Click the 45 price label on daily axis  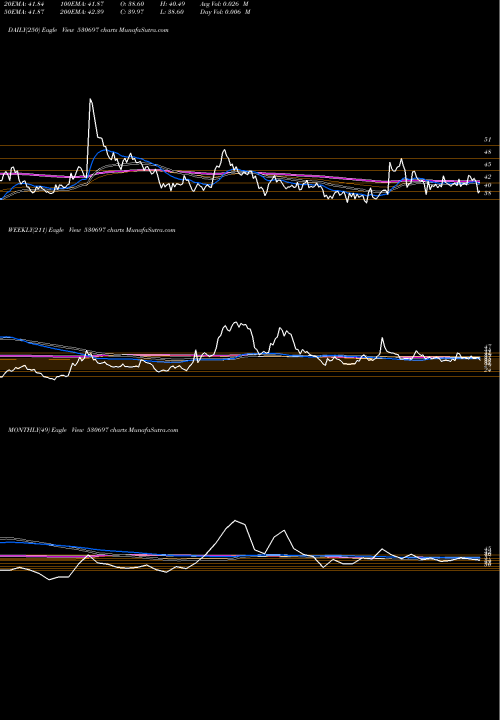point(487,164)
